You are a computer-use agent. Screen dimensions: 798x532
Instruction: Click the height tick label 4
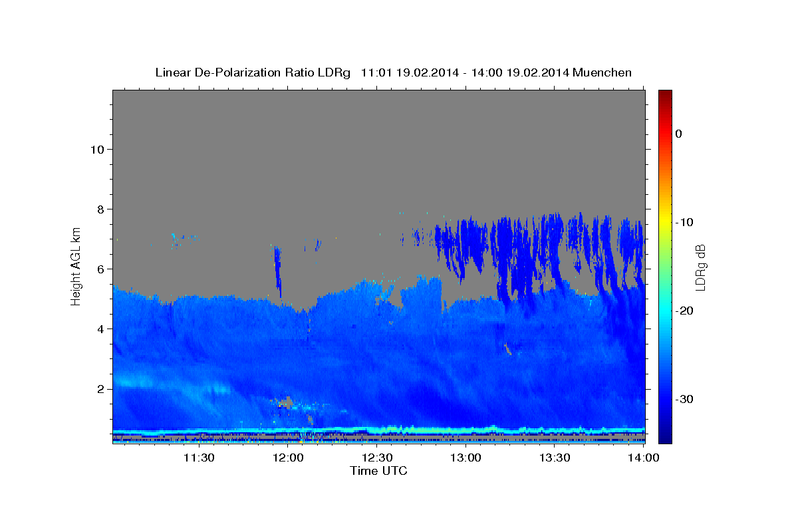click(x=100, y=329)
